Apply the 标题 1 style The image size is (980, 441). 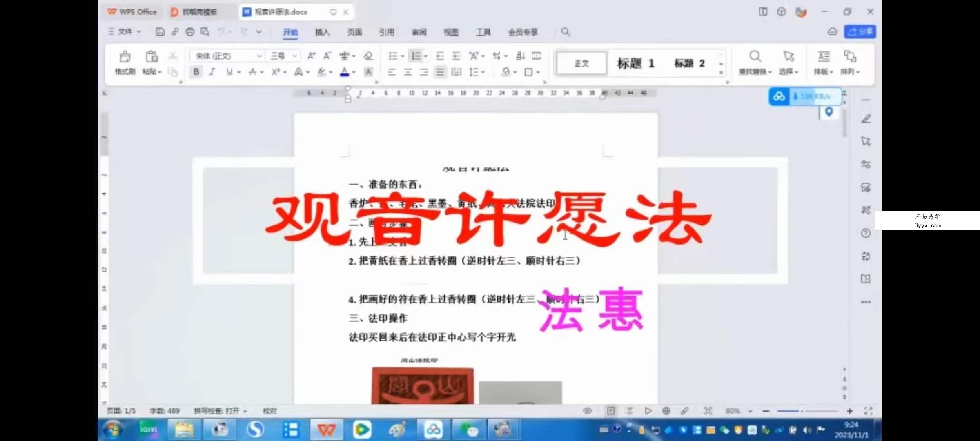635,63
